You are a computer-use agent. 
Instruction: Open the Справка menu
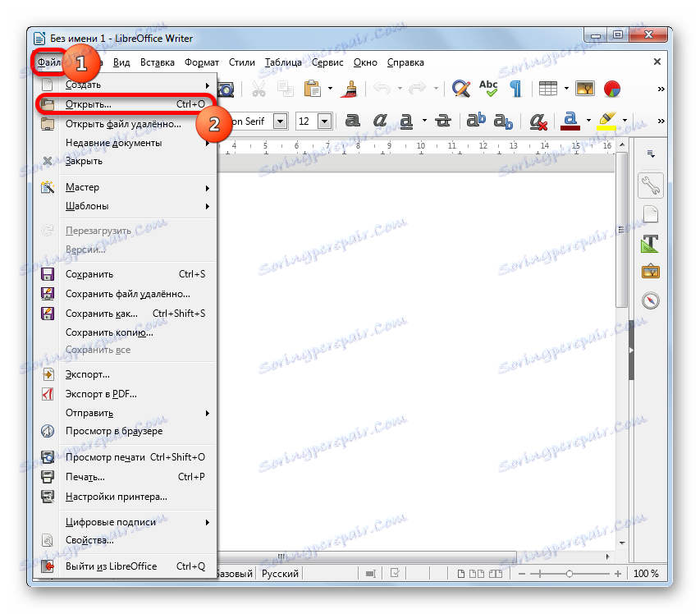click(x=405, y=62)
